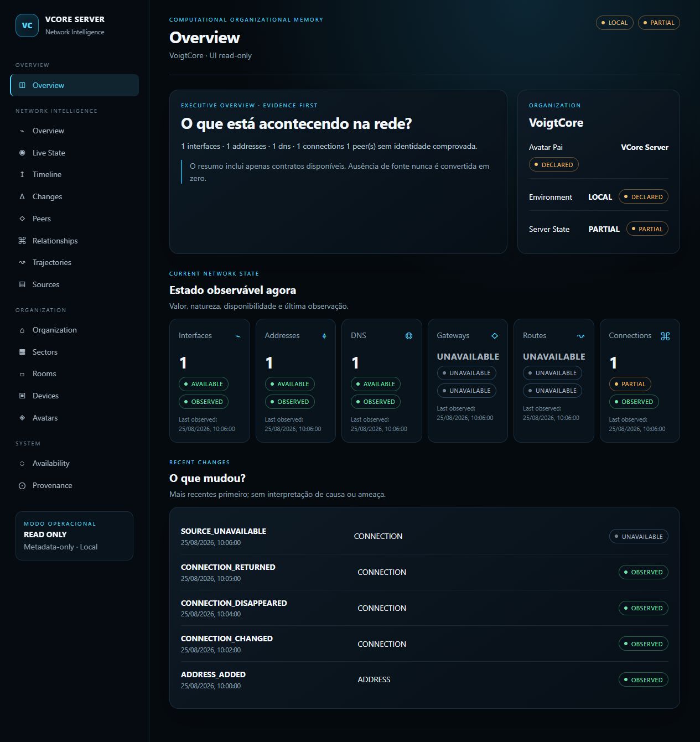The image size is (700, 742).
Task: Click the Gateways UNAVAILABLE value text
Action: point(468,357)
